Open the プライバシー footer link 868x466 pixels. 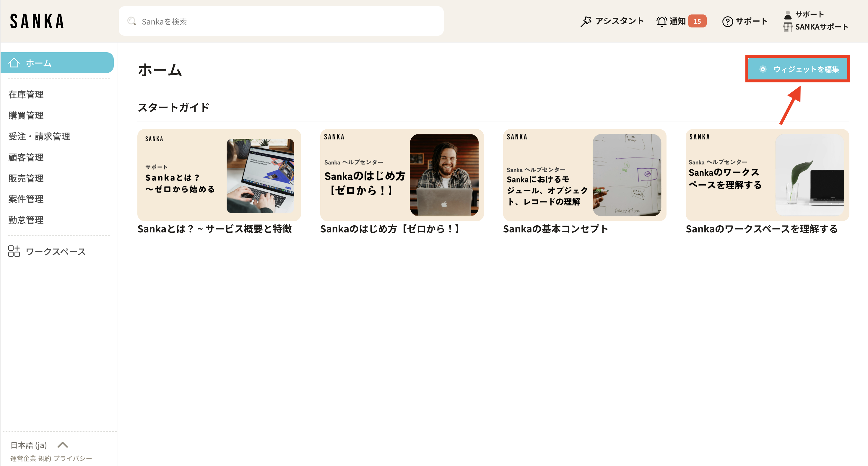[x=72, y=458]
